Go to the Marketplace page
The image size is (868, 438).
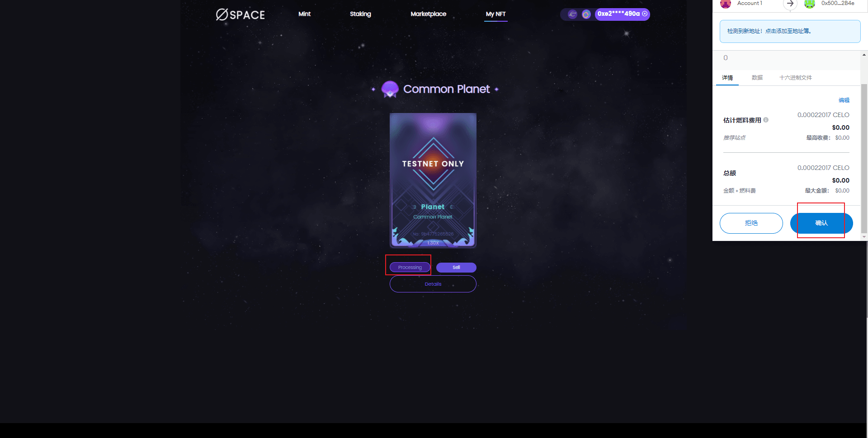[428, 14]
